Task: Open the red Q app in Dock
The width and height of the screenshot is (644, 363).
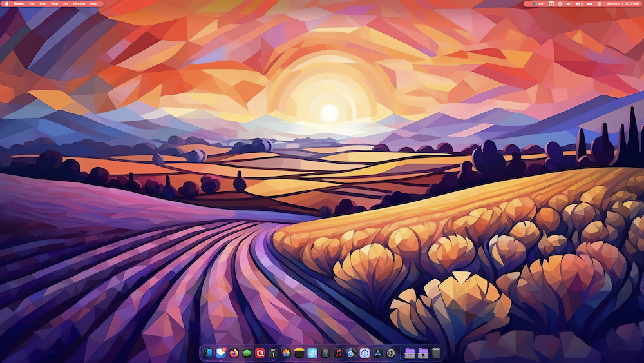Action: (260, 353)
